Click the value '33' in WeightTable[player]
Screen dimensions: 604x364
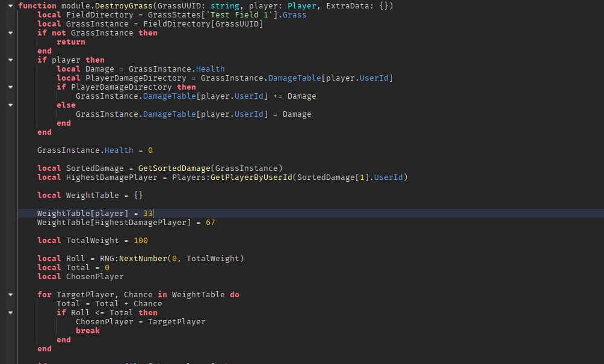point(148,214)
